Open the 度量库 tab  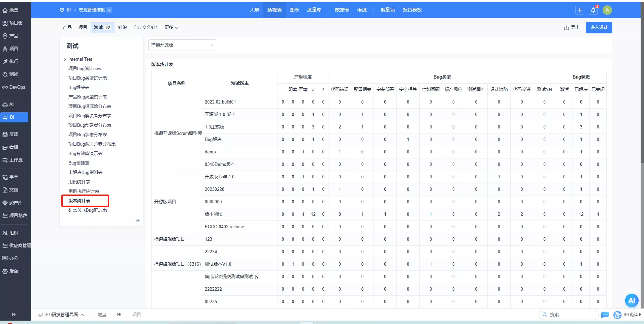coord(314,10)
